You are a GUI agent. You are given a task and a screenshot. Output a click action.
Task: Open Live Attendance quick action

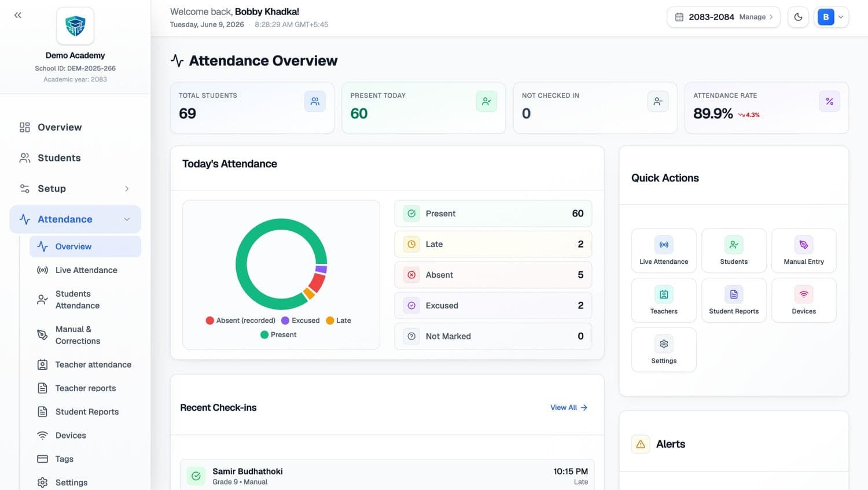(664, 250)
